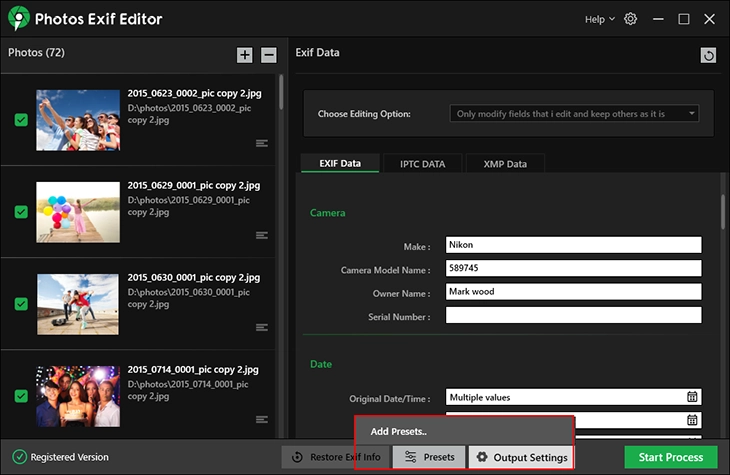Toggle checkbox for 2015_0629_0001_pic photo
The image size is (730, 475).
(x=21, y=212)
